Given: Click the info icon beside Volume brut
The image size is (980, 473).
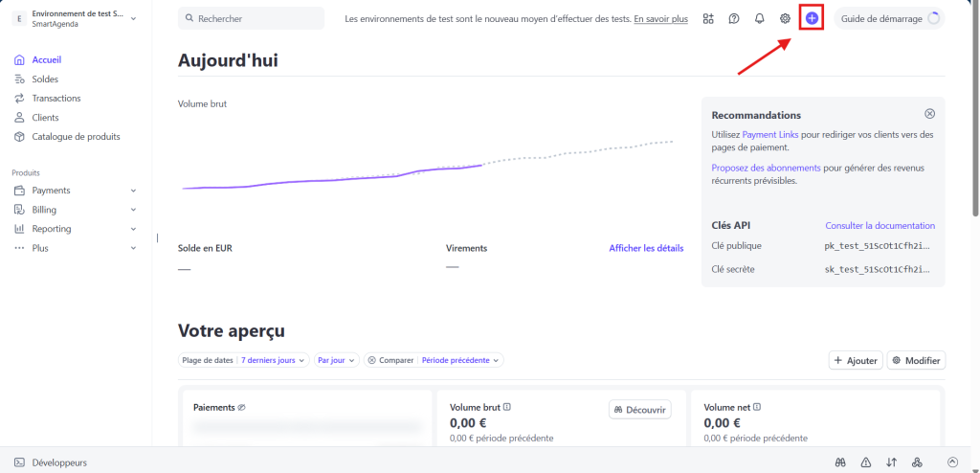Looking at the screenshot, I should coord(507,407).
